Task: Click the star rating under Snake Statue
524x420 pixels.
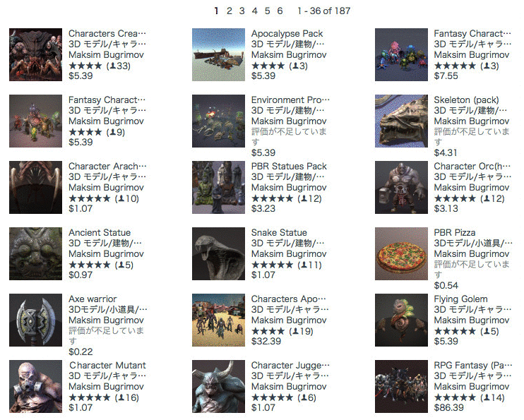Action: [x=272, y=265]
